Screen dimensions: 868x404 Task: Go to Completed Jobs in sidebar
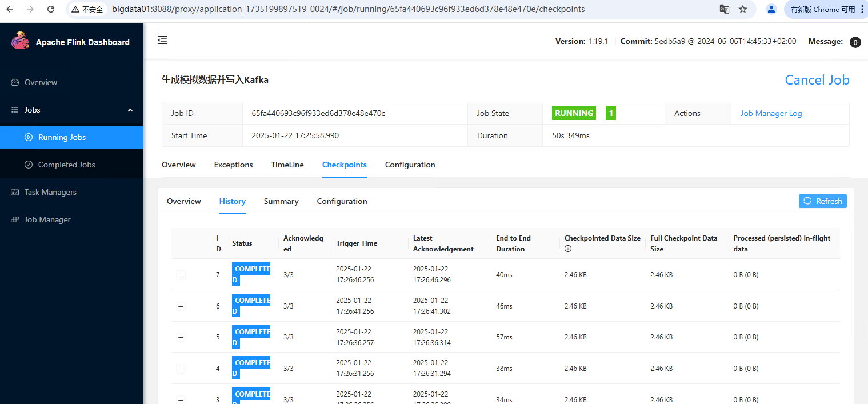(66, 165)
